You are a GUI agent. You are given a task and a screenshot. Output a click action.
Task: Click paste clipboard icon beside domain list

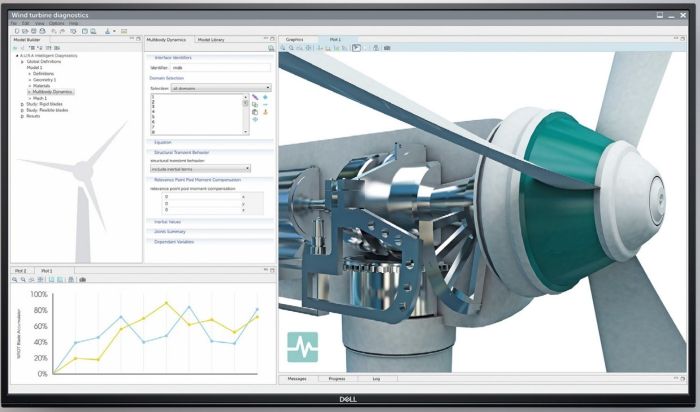coord(255,112)
